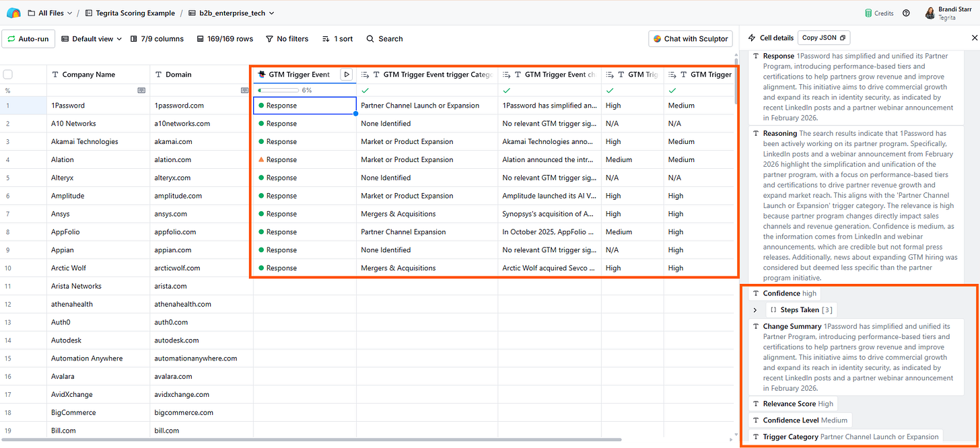
Task: Open the Tegrita Scoring Example breadcrumb
Action: click(x=130, y=13)
